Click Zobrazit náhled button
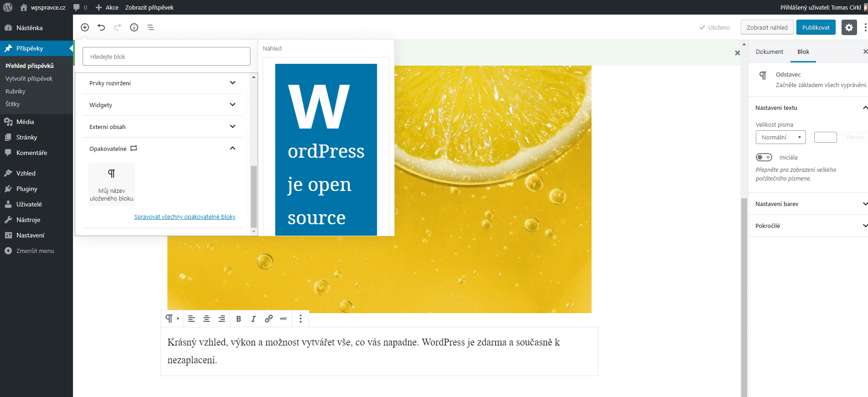 767,27
